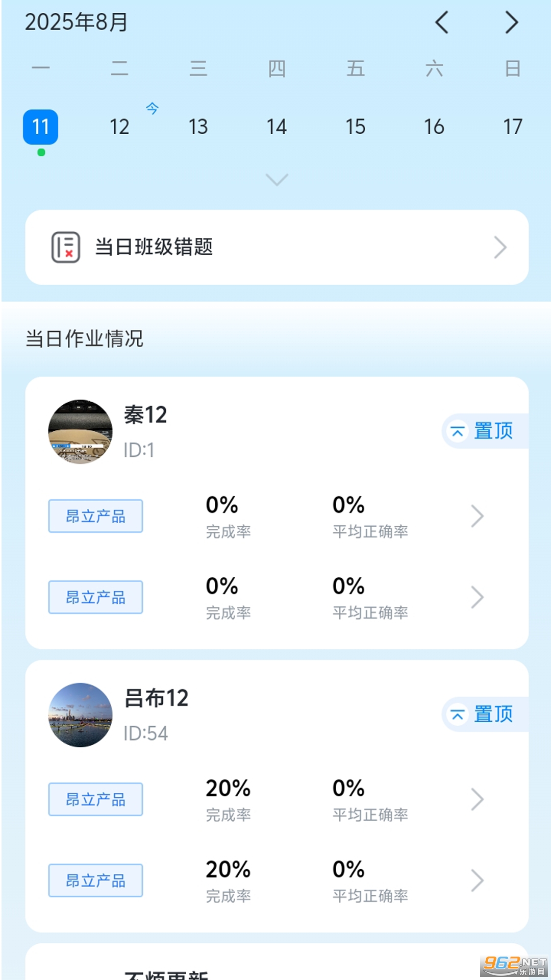
Task: Tap 吕布12's second 昂立产品 tag
Action: click(95, 880)
